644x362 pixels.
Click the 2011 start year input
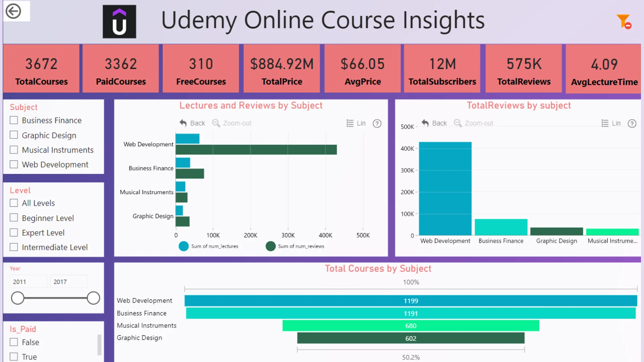[x=28, y=282]
